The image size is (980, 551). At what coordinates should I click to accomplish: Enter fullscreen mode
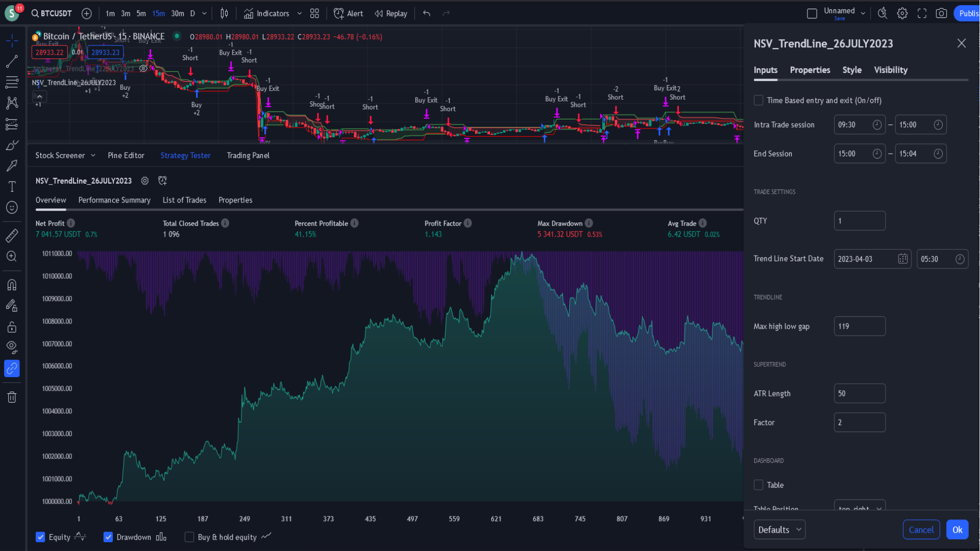tap(922, 14)
